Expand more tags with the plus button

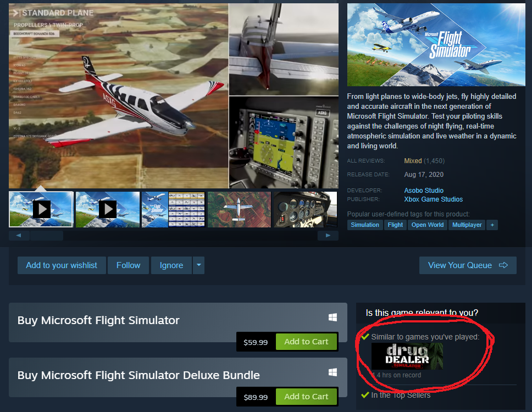tap(492, 225)
